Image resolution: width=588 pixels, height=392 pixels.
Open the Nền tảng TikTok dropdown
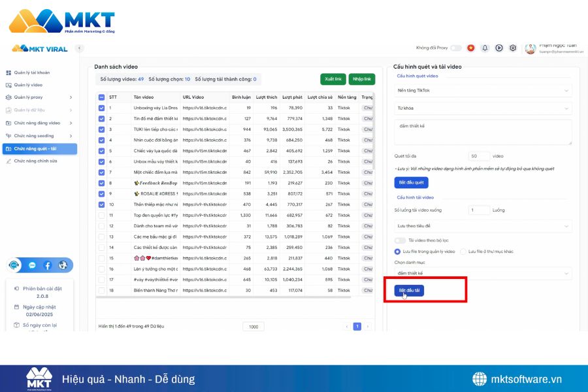coord(483,90)
